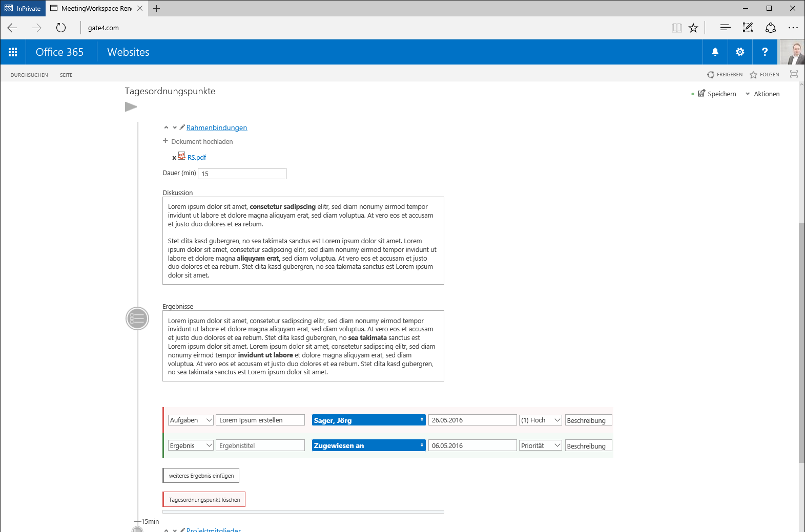Open the Priorität dropdown
This screenshot has height=532, width=805.
541,445
